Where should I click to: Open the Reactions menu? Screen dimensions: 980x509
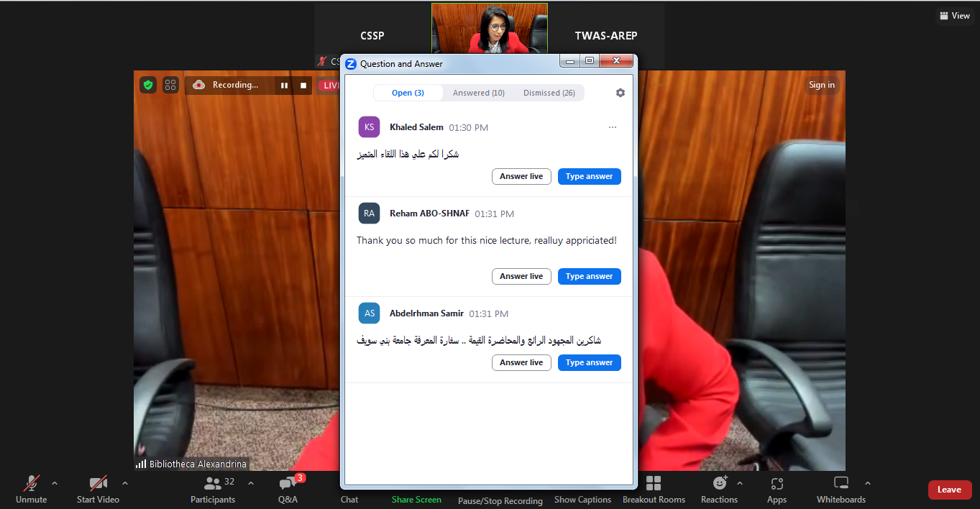point(719,490)
